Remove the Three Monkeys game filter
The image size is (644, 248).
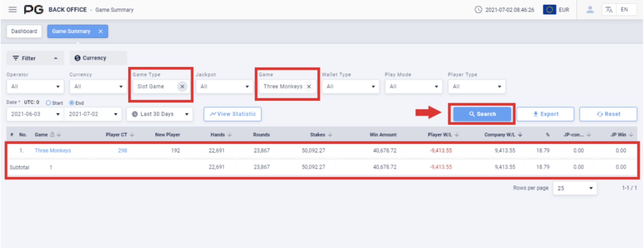coord(309,86)
